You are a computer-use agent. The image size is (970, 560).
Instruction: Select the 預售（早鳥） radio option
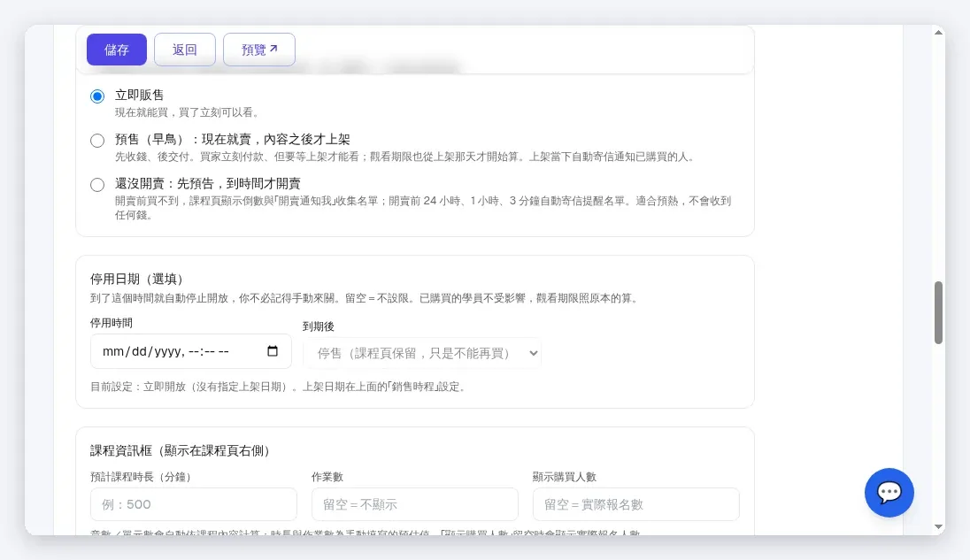click(97, 141)
